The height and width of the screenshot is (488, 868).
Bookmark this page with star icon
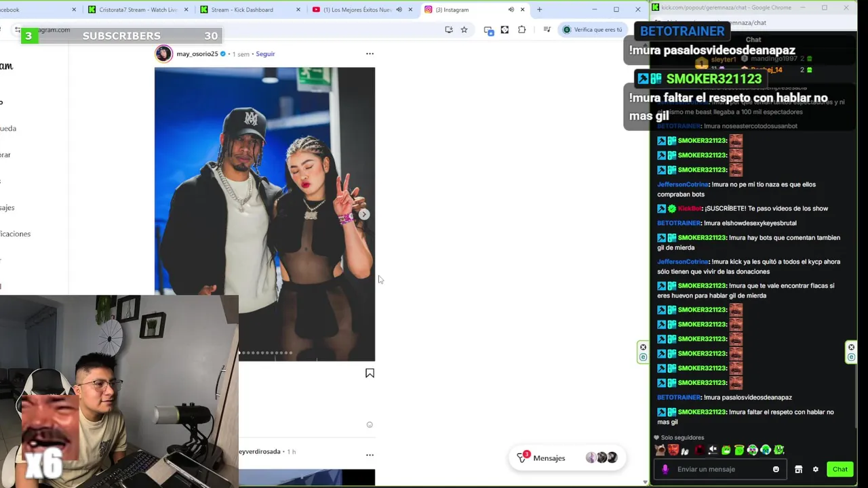point(464,29)
